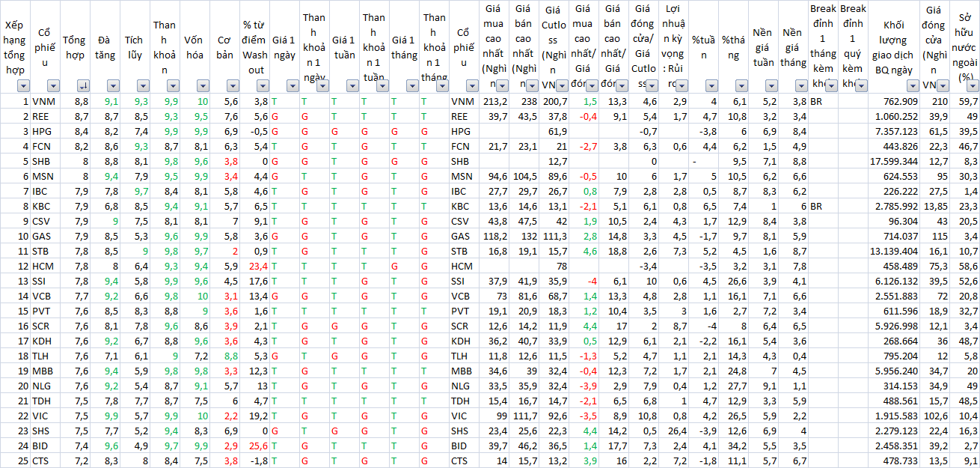Screen dimensions: 980x468
Task: Select the Xếp hạng tổng hợp header cell
Action: [15, 47]
